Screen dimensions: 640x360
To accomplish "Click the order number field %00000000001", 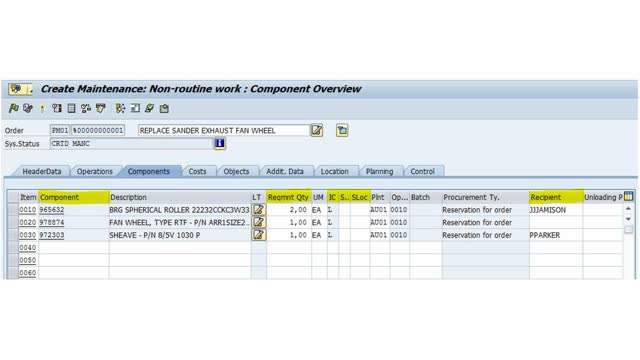I will coord(98,131).
